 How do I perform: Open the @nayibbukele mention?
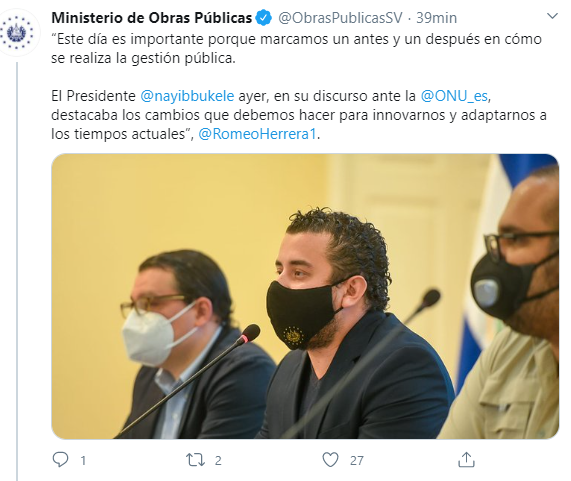[x=187, y=96]
